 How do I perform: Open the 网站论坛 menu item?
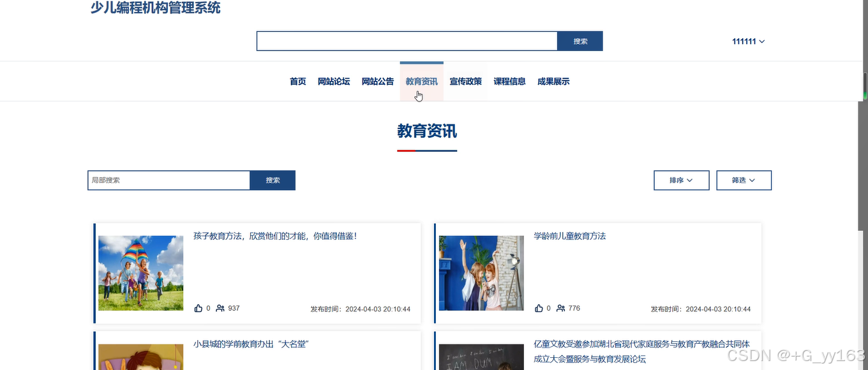click(334, 82)
